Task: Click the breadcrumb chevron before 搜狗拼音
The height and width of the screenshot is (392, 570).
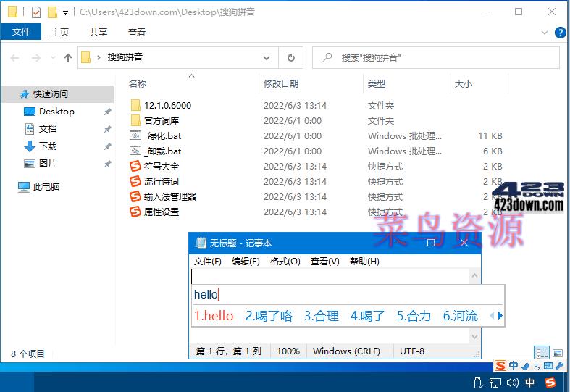Action: coord(99,57)
